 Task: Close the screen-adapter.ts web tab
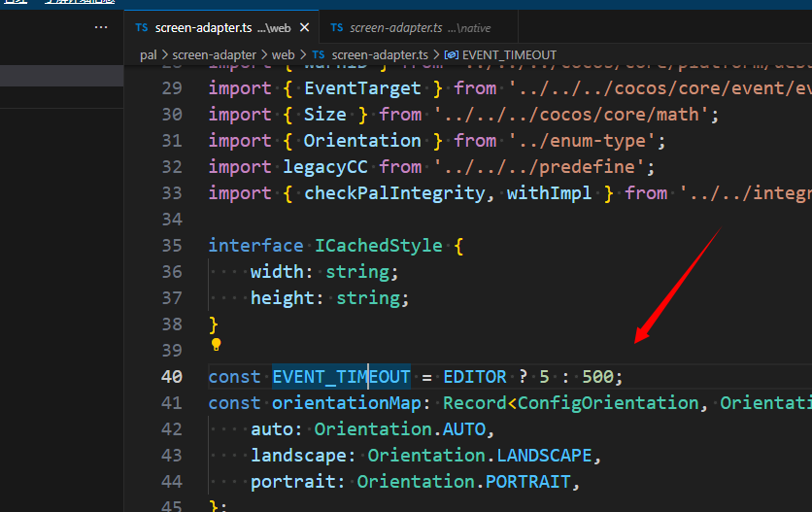(305, 27)
